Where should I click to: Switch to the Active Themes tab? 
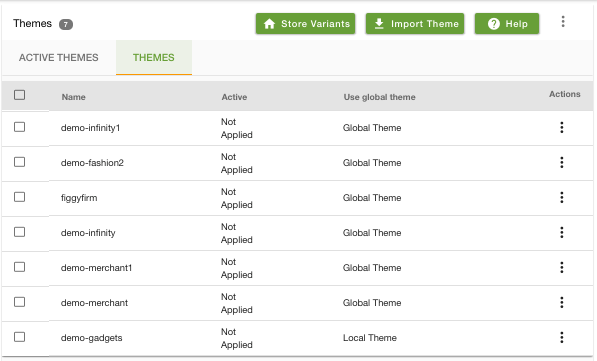point(59,58)
